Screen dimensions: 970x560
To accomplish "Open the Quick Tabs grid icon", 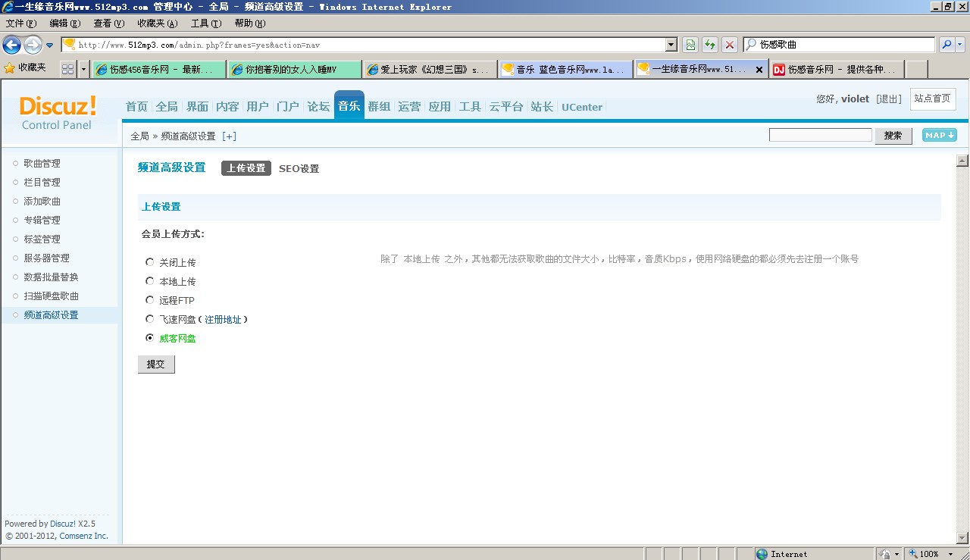I will 68,69.
